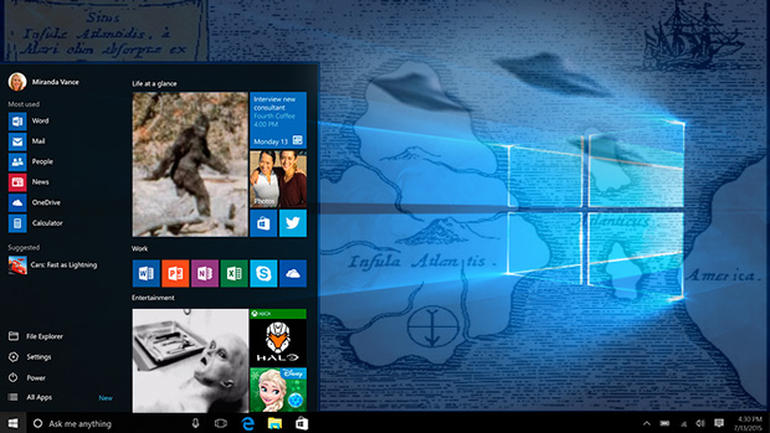
Task: Click the Work group heading
Action: click(x=139, y=249)
